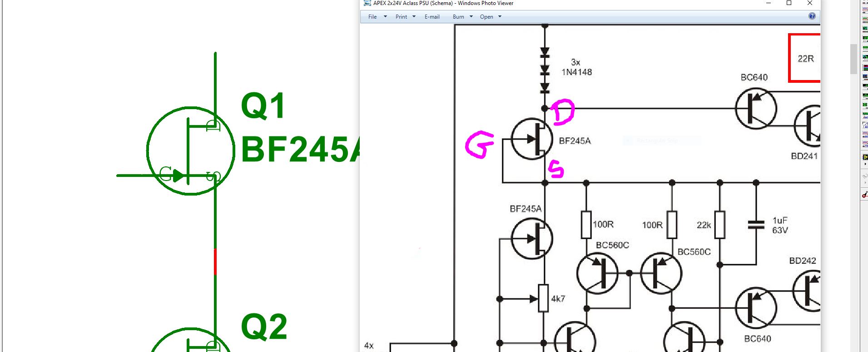Viewport: 868px width, 352px height.
Task: Click the 22k resistor label
Action: (x=704, y=225)
